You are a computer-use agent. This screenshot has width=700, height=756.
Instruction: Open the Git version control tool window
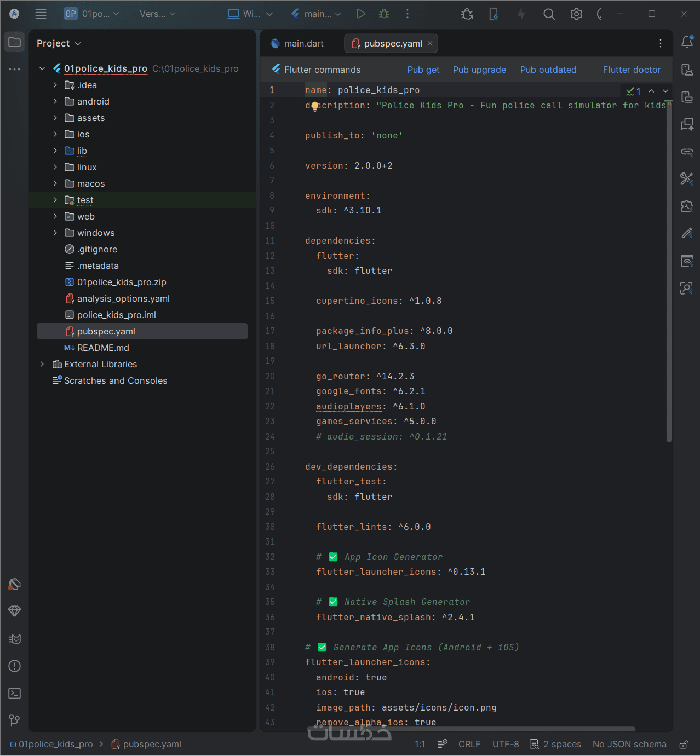pos(15,720)
